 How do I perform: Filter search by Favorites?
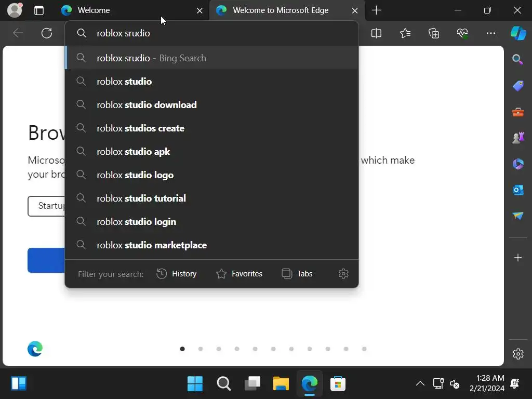(x=239, y=273)
